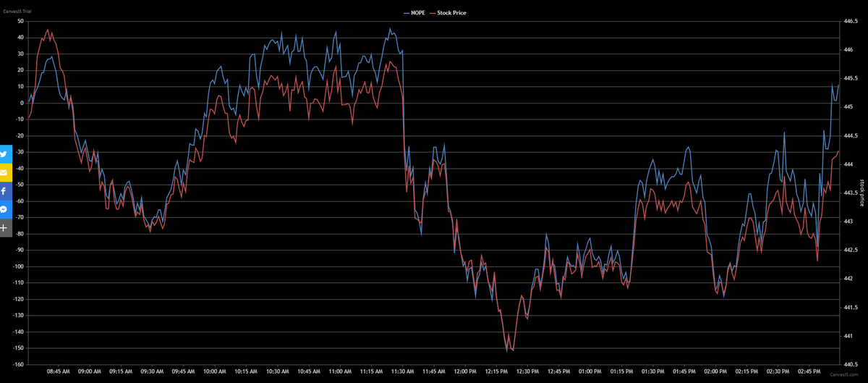Click the 446.5 value on price axis

850,22
